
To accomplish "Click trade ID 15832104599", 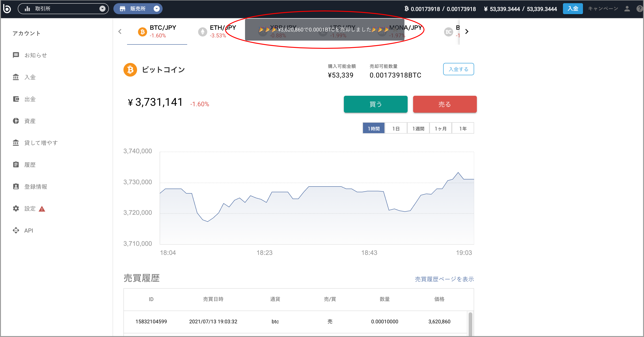I will click(151, 321).
